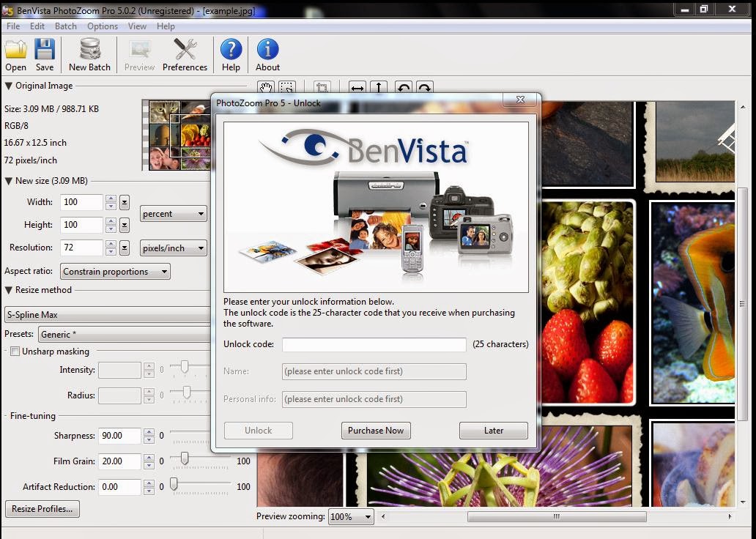Close the Unlock dialog with the X

click(x=520, y=100)
